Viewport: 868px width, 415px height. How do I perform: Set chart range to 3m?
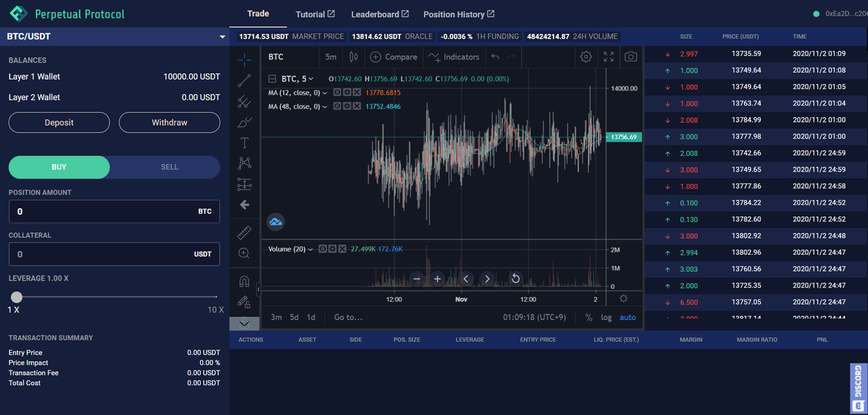tap(276, 317)
